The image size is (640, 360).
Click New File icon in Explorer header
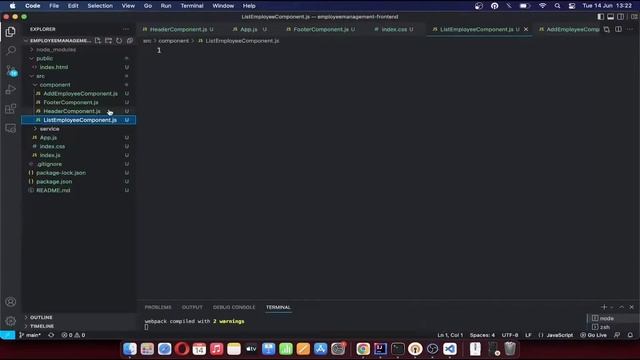pyautogui.click(x=98, y=40)
